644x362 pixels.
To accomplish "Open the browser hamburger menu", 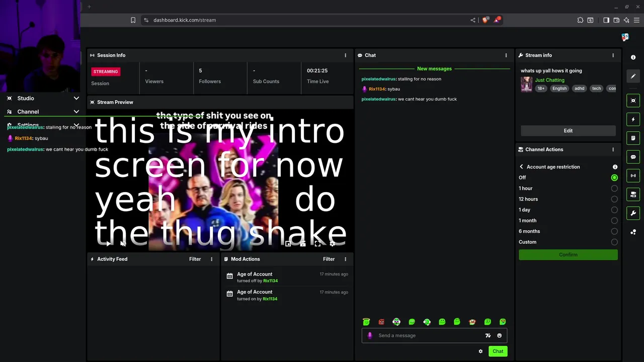I will point(636,20).
